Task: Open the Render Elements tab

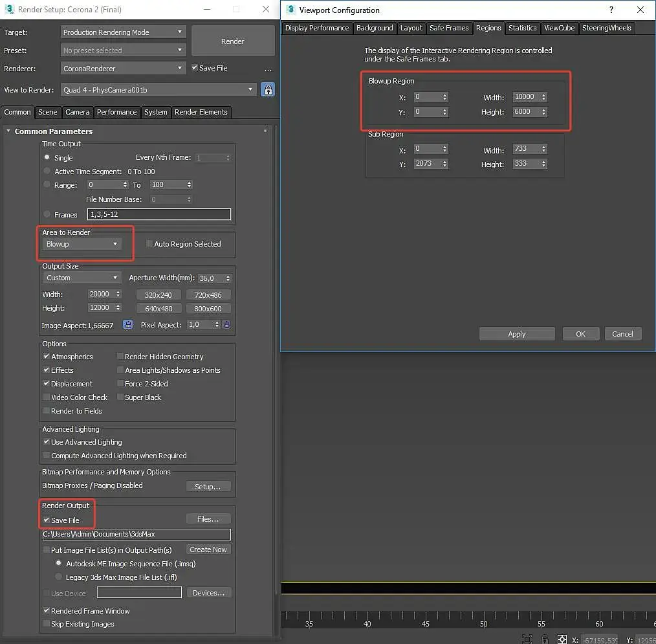Action: (x=201, y=112)
